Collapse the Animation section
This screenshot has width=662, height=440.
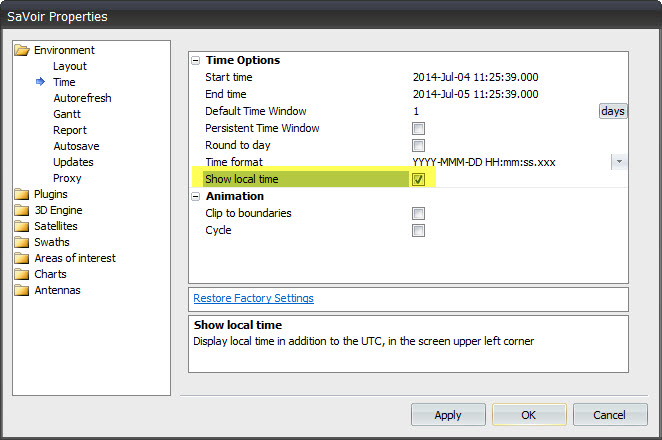[x=197, y=196]
